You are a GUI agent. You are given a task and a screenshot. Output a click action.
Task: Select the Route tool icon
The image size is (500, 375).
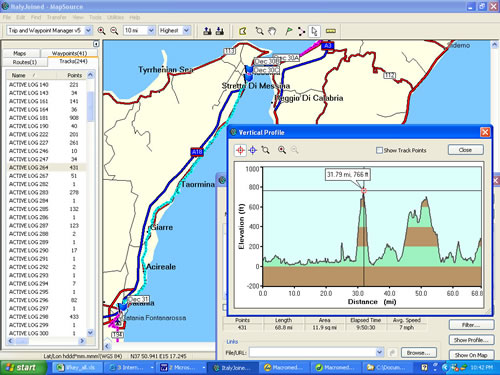[301, 31]
